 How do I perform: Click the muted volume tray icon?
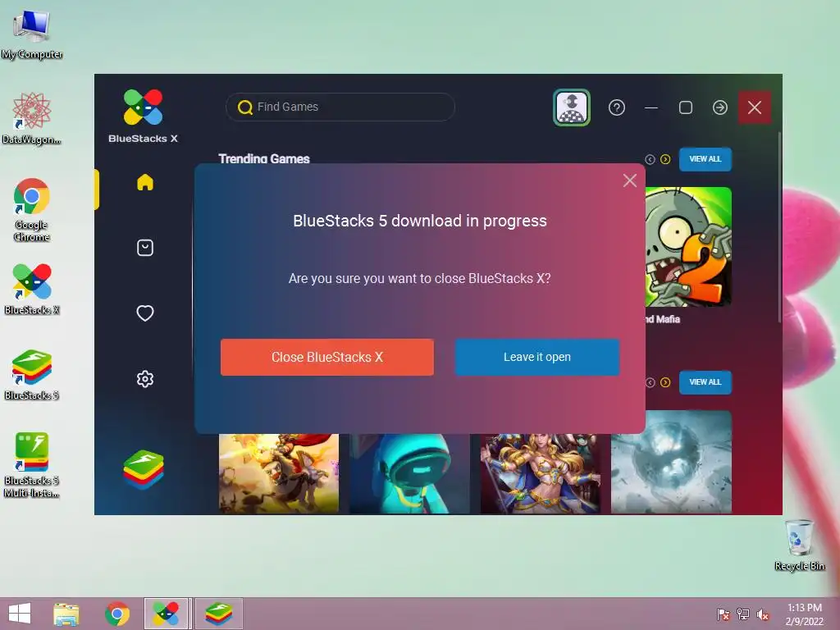pos(763,614)
